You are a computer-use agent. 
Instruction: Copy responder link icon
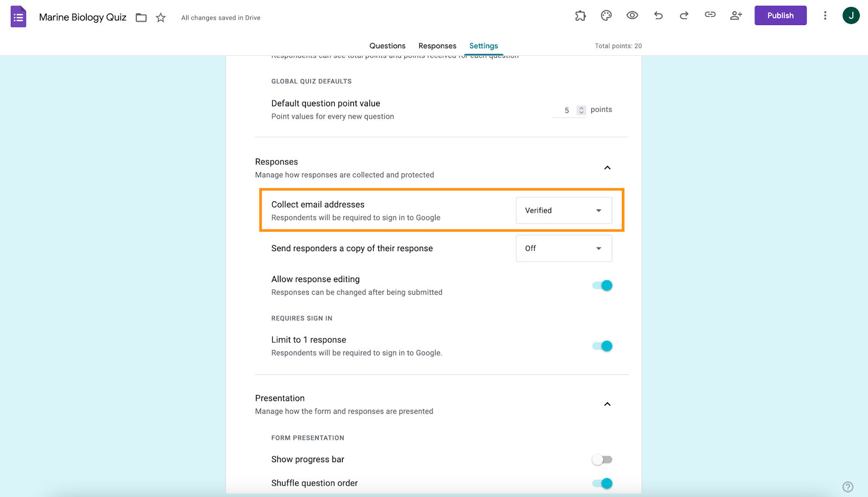point(710,15)
